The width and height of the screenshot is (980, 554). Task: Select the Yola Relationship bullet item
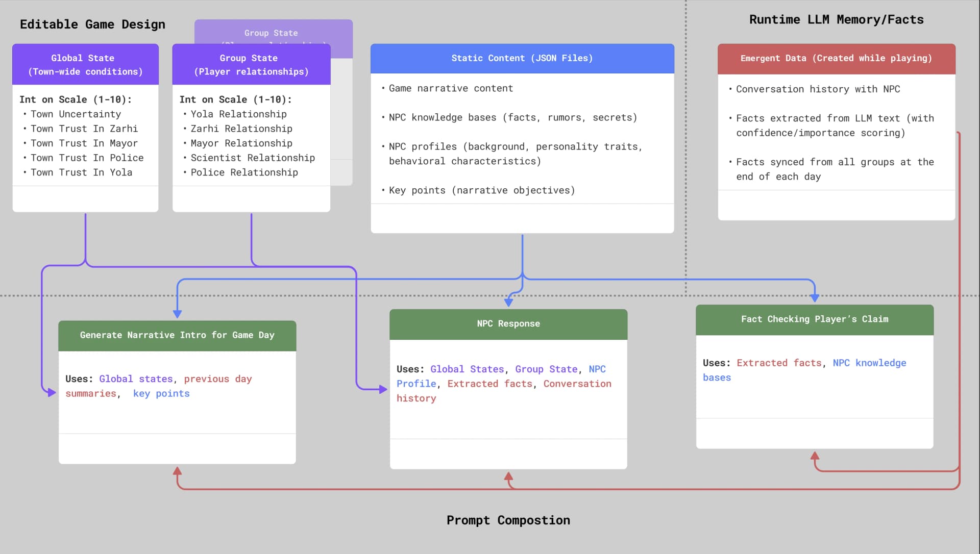(x=238, y=114)
